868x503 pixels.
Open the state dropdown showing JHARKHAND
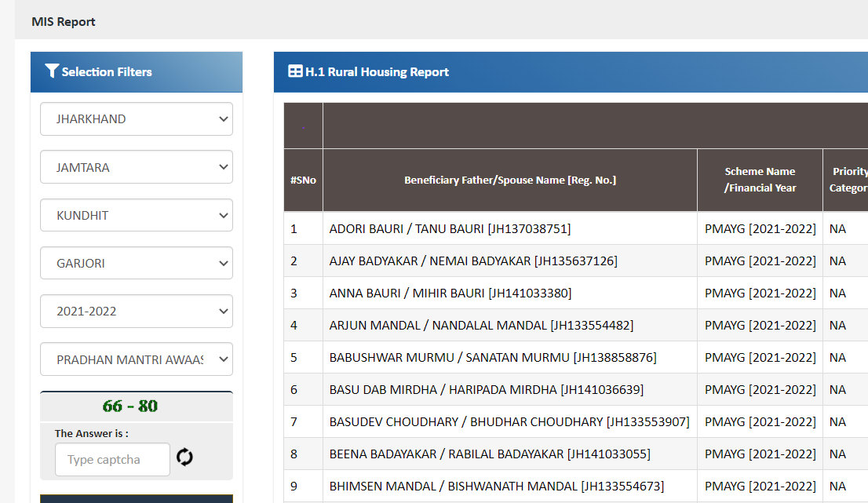136,118
